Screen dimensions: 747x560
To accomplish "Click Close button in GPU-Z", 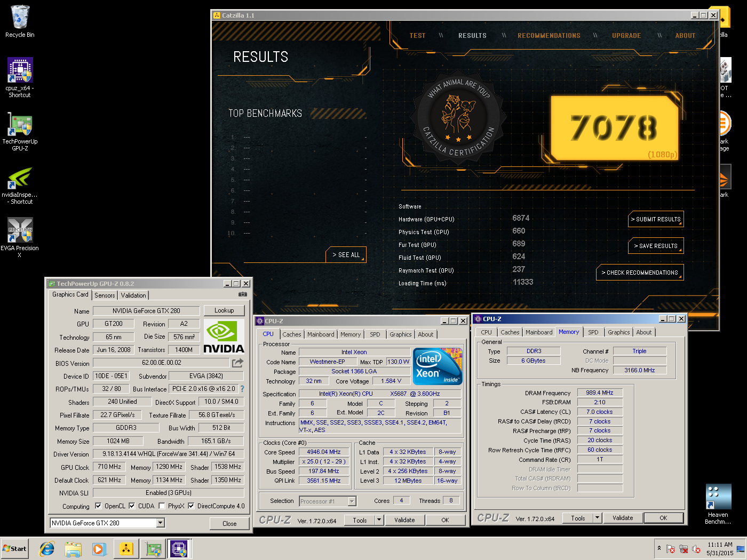I will 229,523.
